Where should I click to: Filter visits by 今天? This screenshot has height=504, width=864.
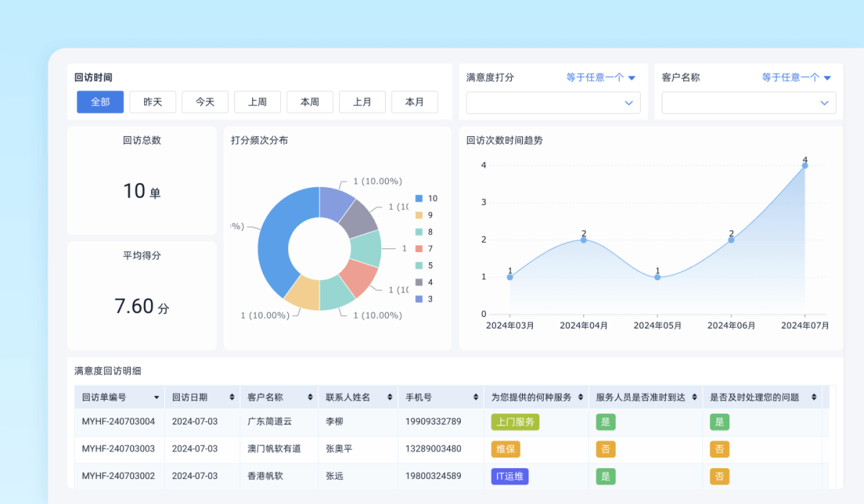click(205, 102)
